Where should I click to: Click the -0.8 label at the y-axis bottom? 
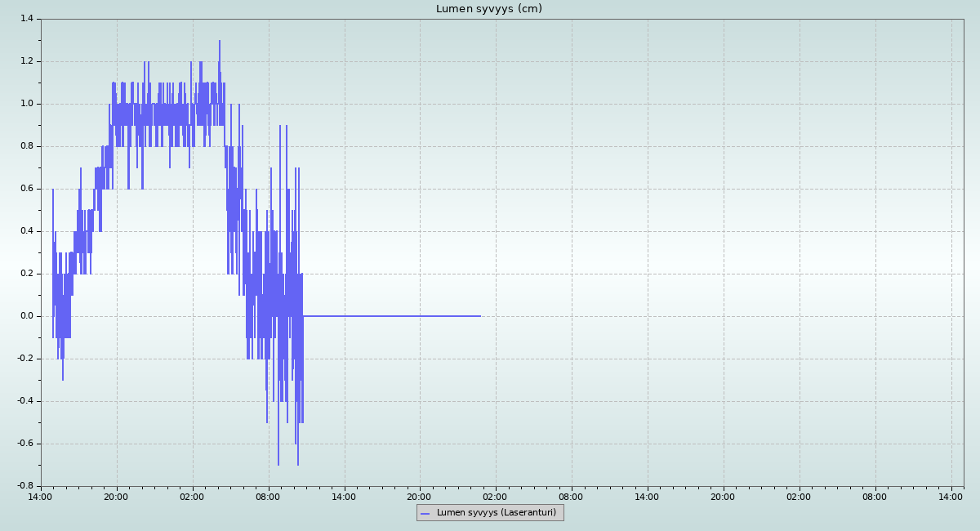tap(24, 486)
